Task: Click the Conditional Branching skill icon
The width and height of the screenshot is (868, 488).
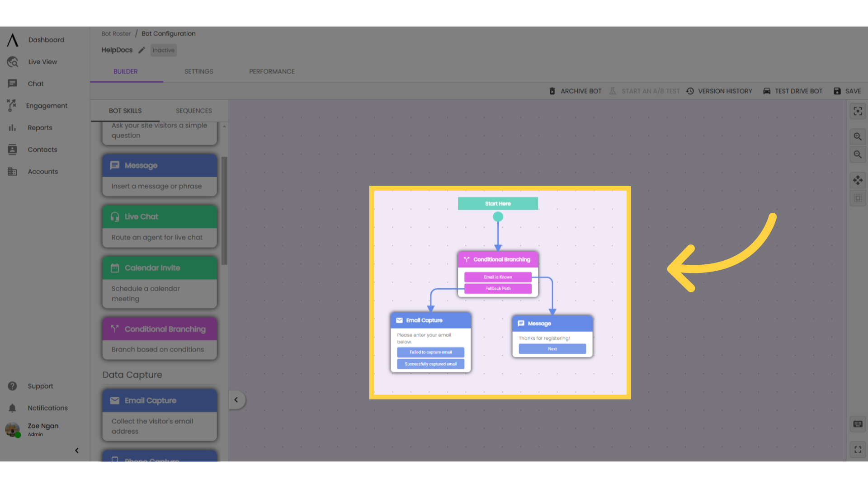Action: coord(115,329)
